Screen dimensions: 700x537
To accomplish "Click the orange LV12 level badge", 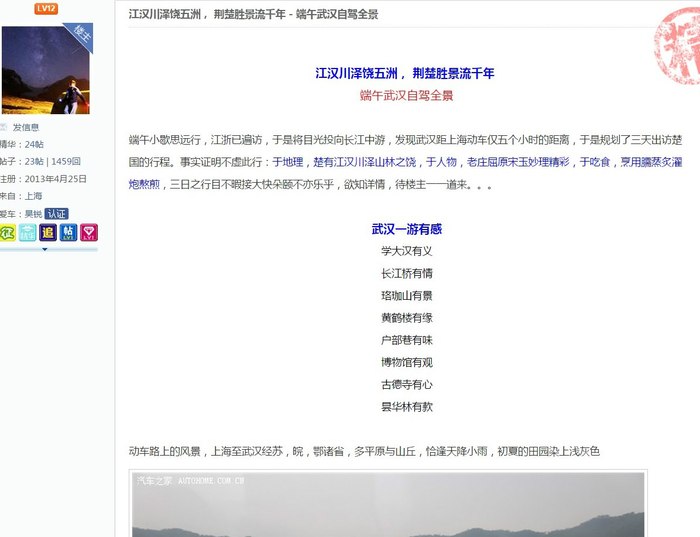I will (46, 8).
